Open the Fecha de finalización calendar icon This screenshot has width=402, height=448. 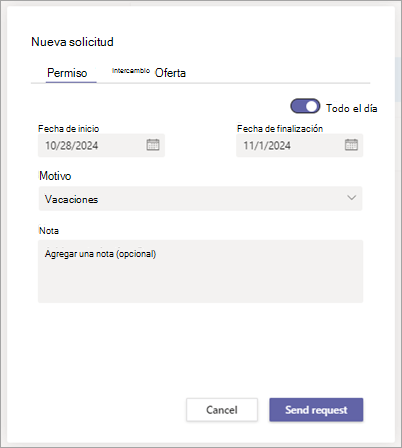pos(351,145)
